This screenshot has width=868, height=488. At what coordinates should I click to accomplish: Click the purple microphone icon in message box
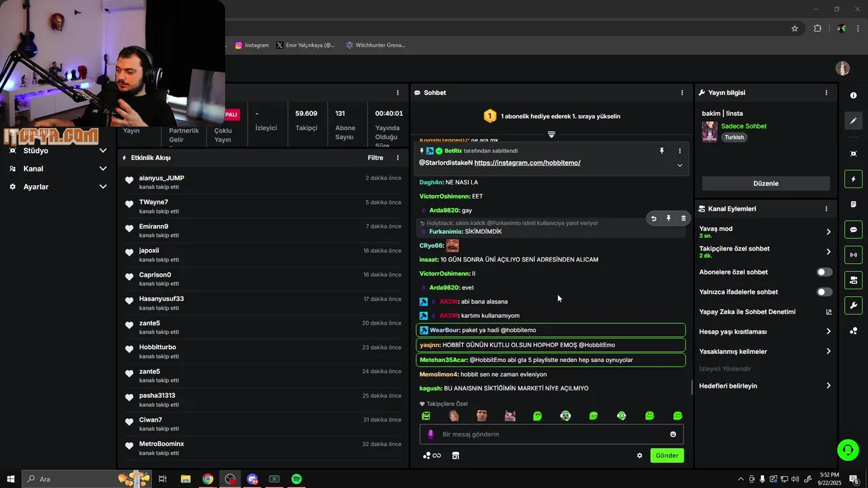(430, 434)
